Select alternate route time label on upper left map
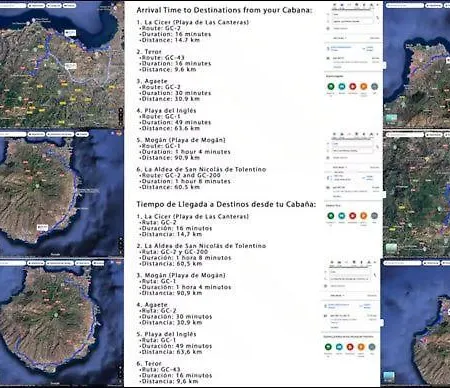This screenshot has height=388, width=450. tap(70, 66)
